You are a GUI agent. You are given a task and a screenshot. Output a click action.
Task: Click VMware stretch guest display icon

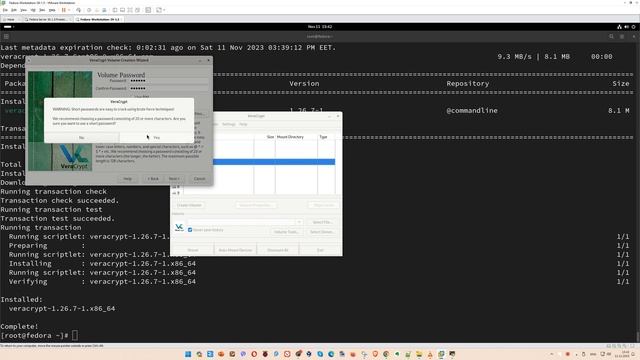pos(159,10)
